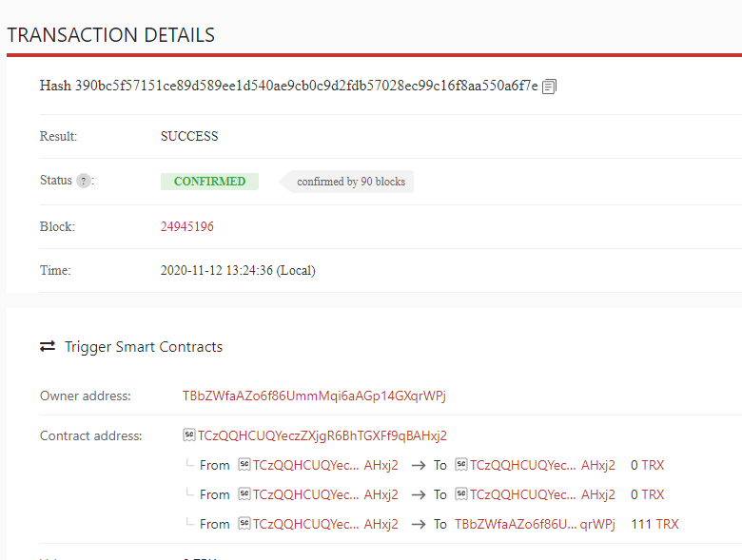
Task: Open the From address in first transfer row
Action: pyautogui.click(x=325, y=465)
